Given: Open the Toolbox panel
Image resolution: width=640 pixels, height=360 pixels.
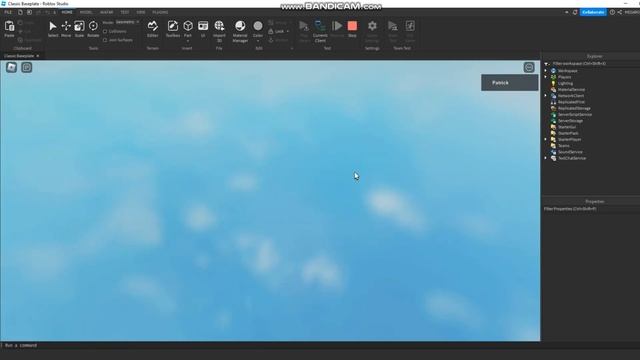Looking at the screenshot, I should pyautogui.click(x=173, y=26).
